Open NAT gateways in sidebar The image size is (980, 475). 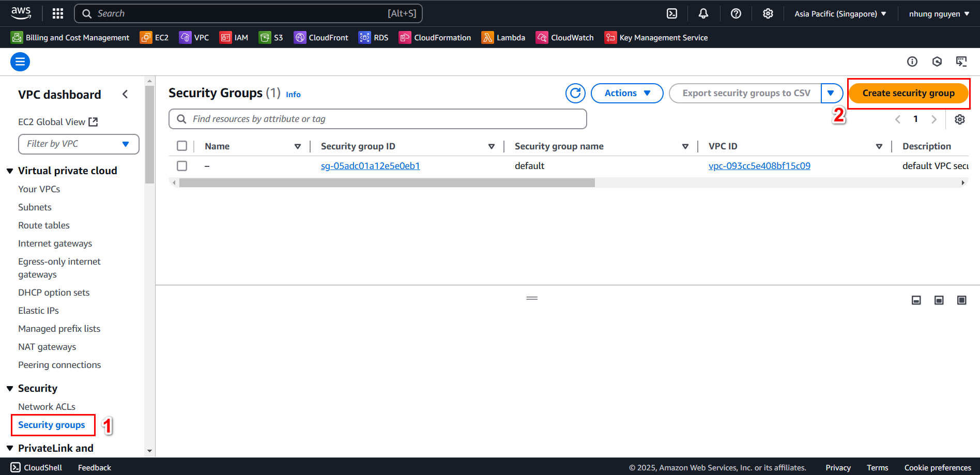47,347
